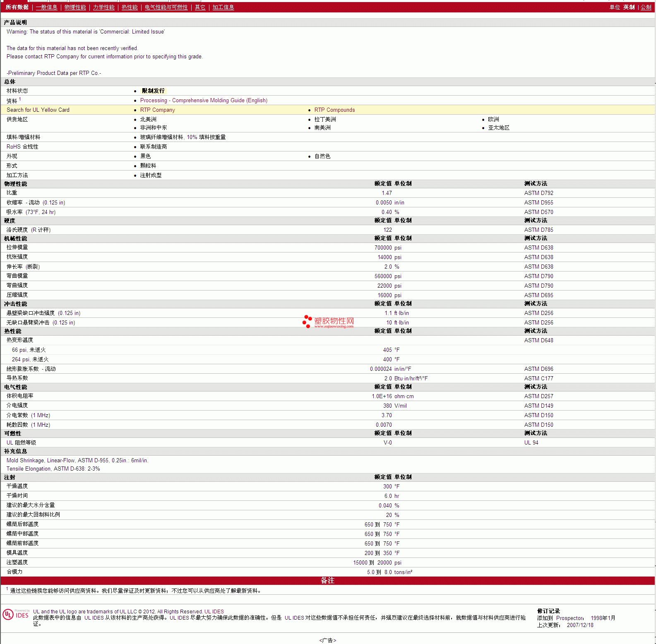Image resolution: width=656 pixels, height=644 pixels.
Task: Click the Mold Shrinkage supplementary info line
Action: (77, 460)
